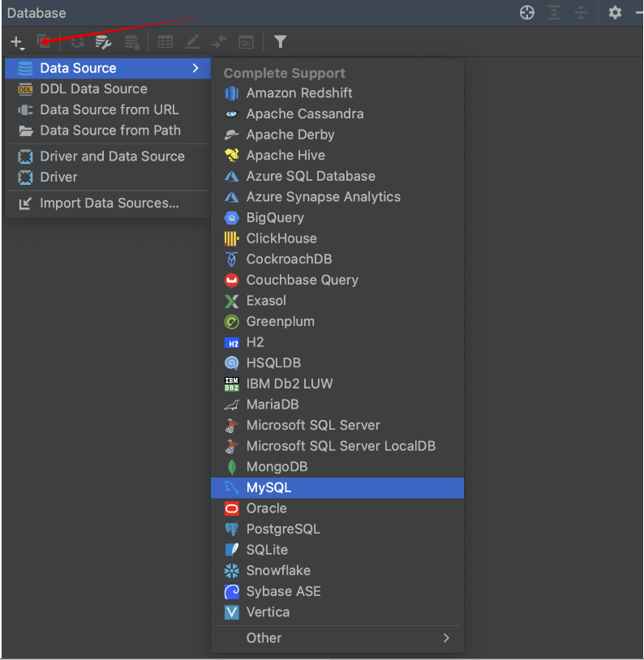Select SQLite data source
644x660 pixels.
337,551
